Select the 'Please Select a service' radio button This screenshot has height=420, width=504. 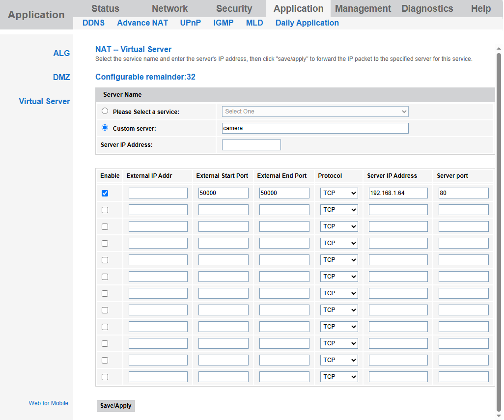(105, 111)
